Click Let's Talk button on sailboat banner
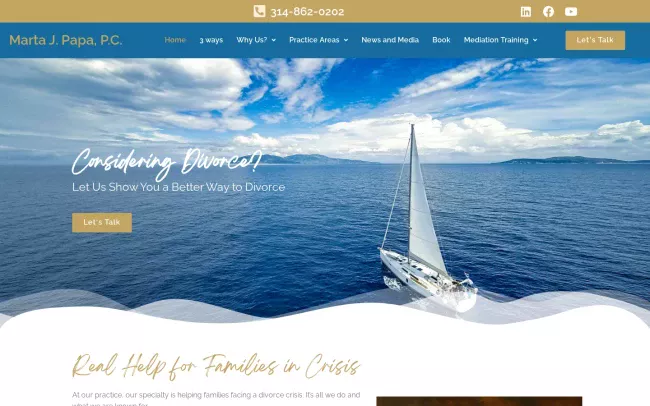This screenshot has height=406, width=650. pyautogui.click(x=102, y=223)
